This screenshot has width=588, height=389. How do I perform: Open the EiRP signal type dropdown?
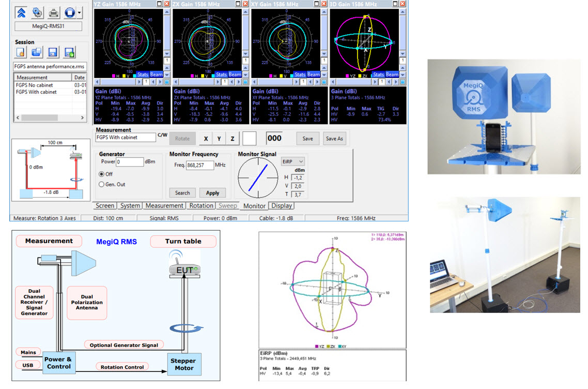click(292, 161)
